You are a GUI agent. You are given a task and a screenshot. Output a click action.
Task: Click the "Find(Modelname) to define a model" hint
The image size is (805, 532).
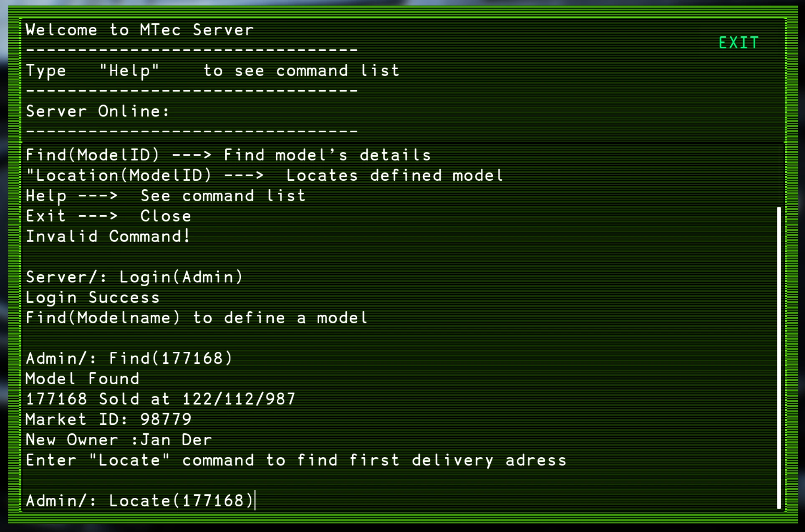tap(196, 318)
